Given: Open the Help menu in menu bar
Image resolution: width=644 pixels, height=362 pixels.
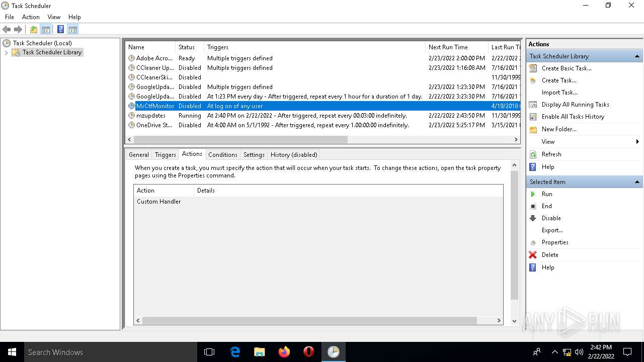Looking at the screenshot, I should [x=74, y=17].
